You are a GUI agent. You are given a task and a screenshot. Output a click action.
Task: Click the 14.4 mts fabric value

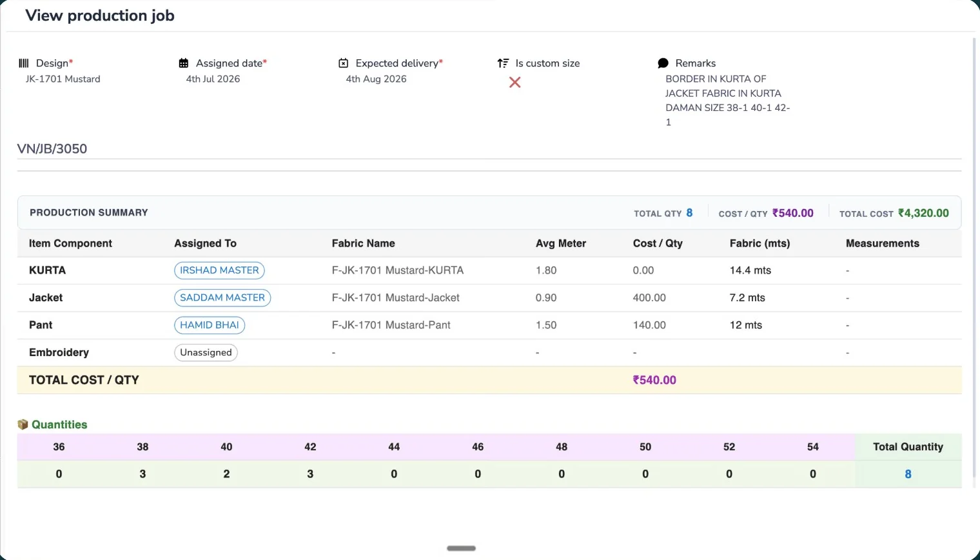750,270
